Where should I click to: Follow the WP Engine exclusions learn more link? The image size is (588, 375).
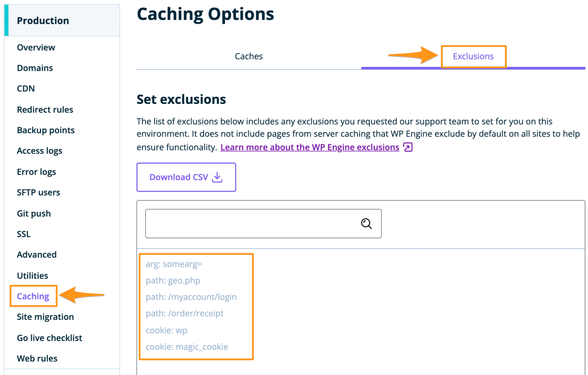tap(309, 147)
